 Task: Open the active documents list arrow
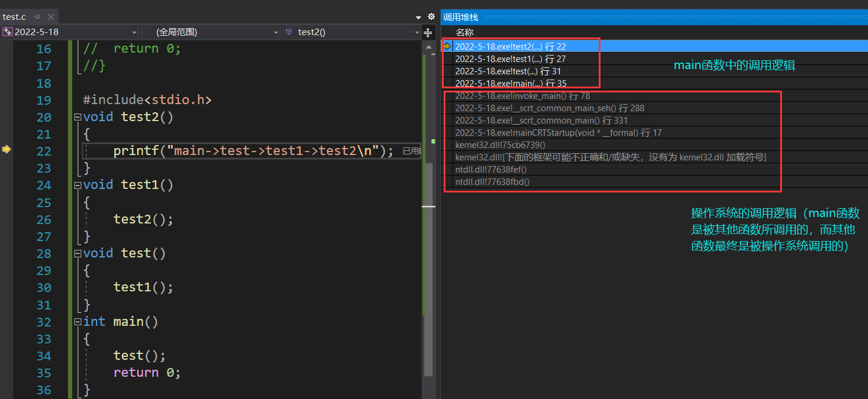tap(418, 18)
